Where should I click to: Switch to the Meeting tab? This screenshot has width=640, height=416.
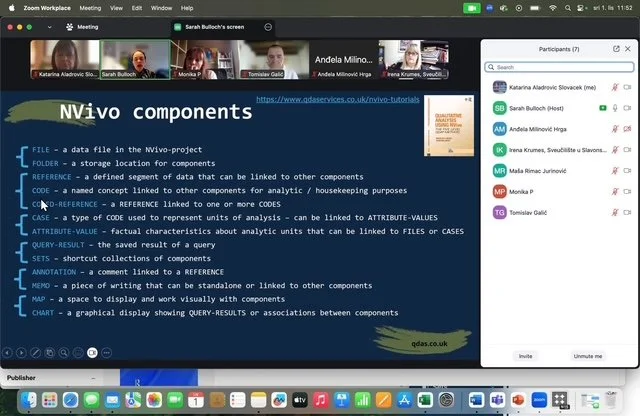pyautogui.click(x=82, y=27)
